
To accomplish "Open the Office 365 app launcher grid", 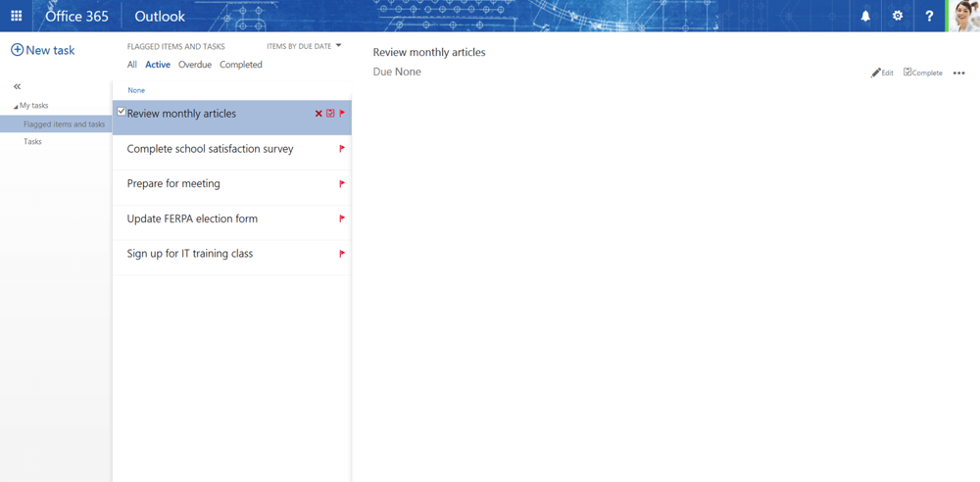I will tap(16, 16).
